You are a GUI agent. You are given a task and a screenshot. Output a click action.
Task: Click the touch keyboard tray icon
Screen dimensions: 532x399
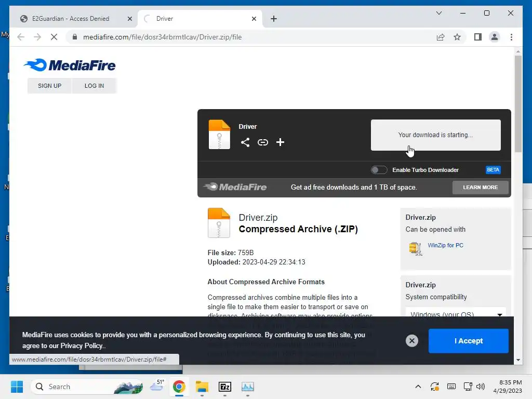(x=451, y=387)
